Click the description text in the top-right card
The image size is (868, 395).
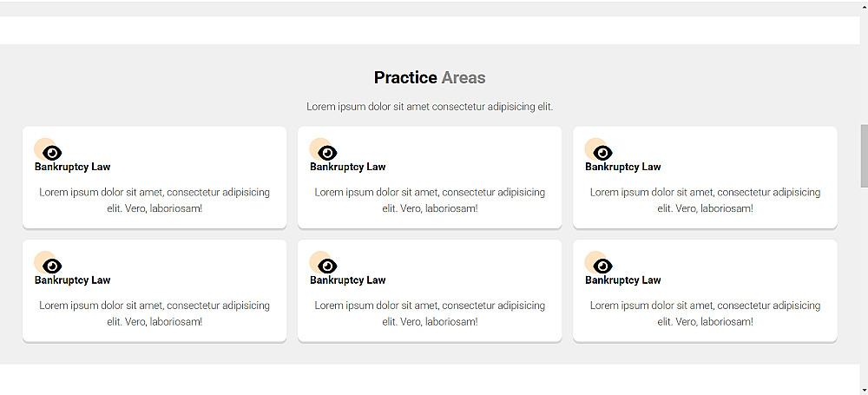705,201
